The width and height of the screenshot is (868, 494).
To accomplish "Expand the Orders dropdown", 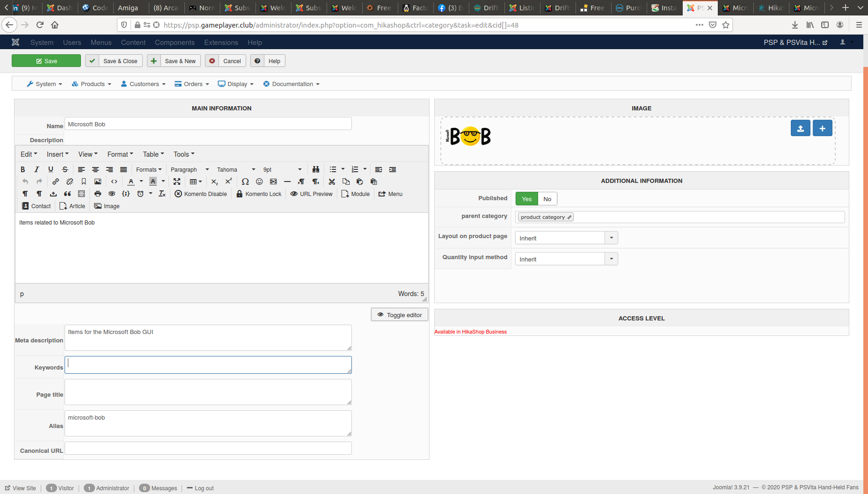I will tap(192, 84).
